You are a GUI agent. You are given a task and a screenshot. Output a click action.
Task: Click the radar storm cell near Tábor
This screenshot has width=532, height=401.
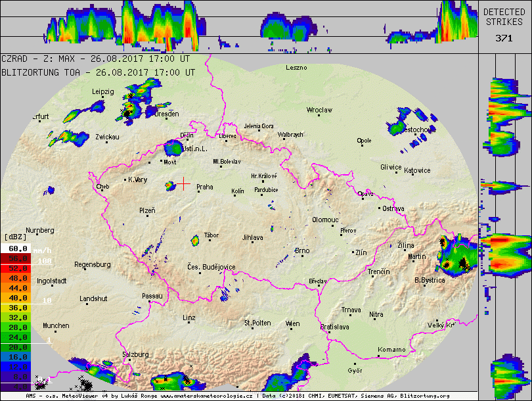(x=194, y=240)
